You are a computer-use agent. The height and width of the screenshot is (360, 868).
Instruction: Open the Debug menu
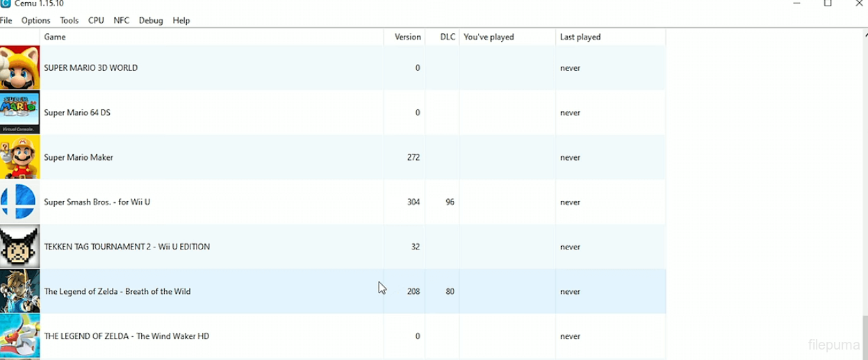tap(151, 20)
